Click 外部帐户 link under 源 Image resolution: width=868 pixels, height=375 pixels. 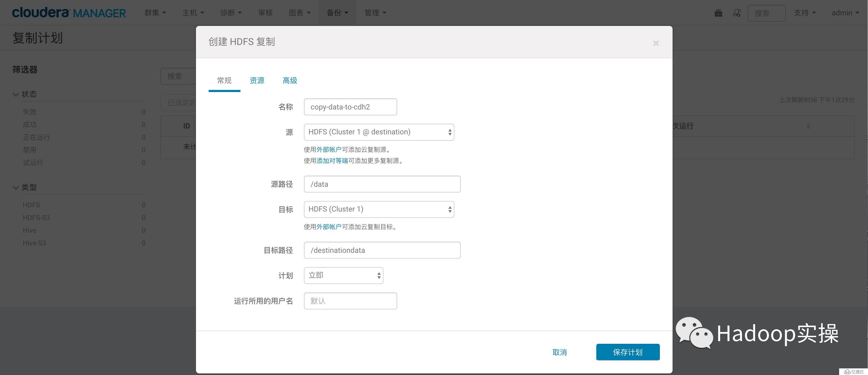[x=329, y=149]
